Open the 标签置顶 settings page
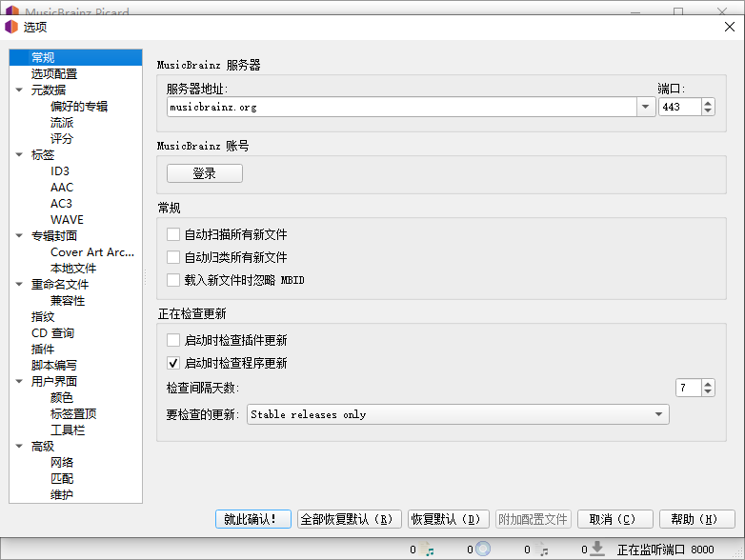Viewport: 745px width, 560px height. pos(73,413)
